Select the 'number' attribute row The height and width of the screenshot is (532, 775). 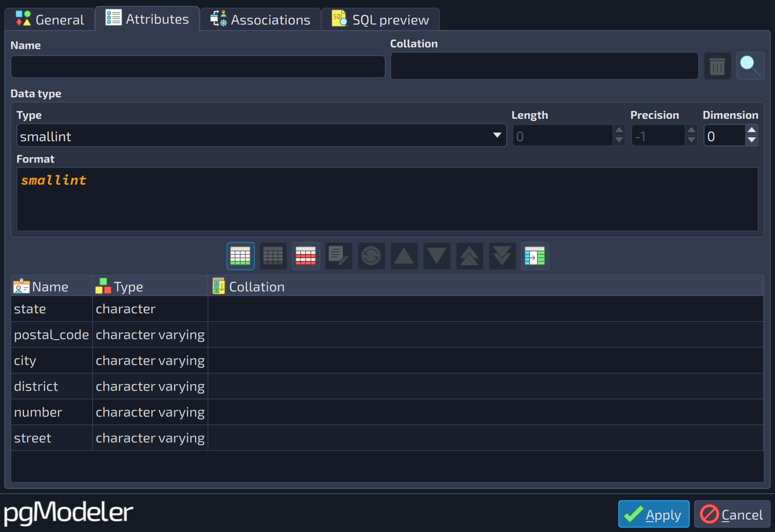pos(387,412)
